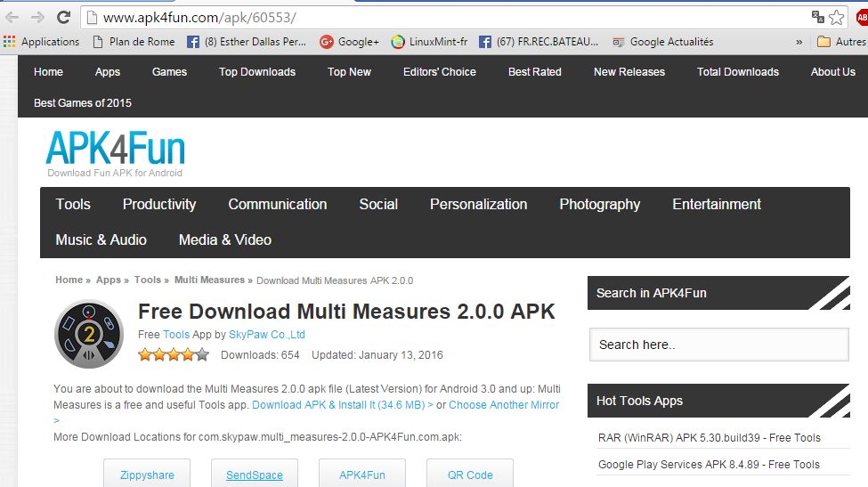Click Download APK & Install It link
Viewport: 868px width, 487px height.
point(343,405)
